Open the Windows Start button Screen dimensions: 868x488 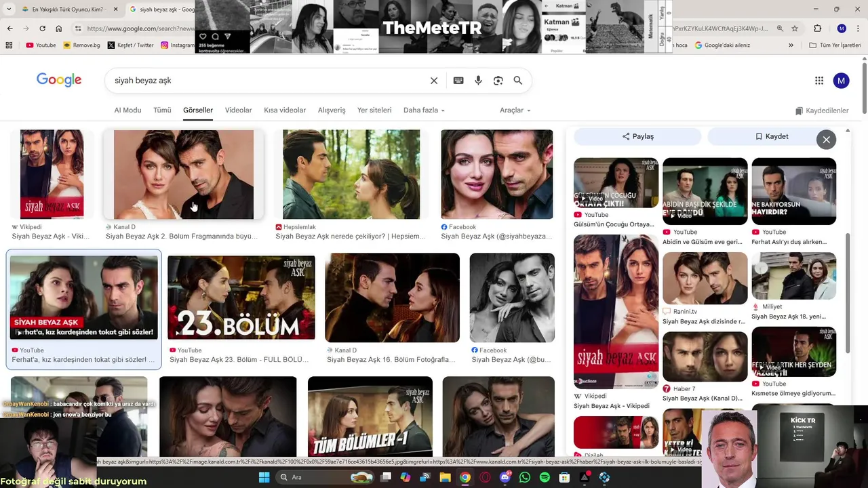[x=264, y=477]
